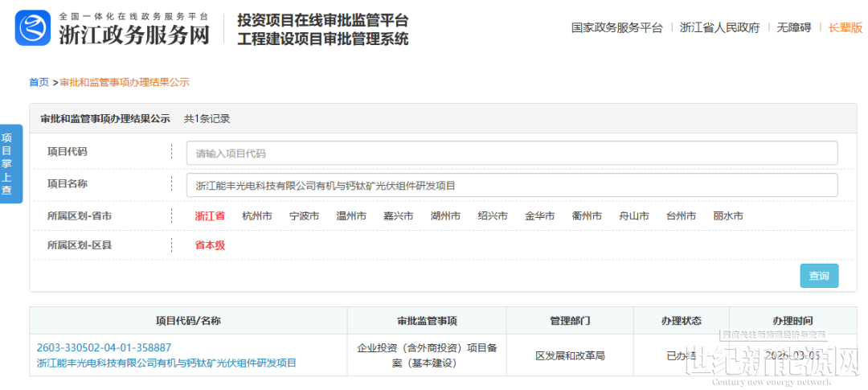Select 宁波市 city filter
Screen dimensions: 868x390
pos(304,216)
